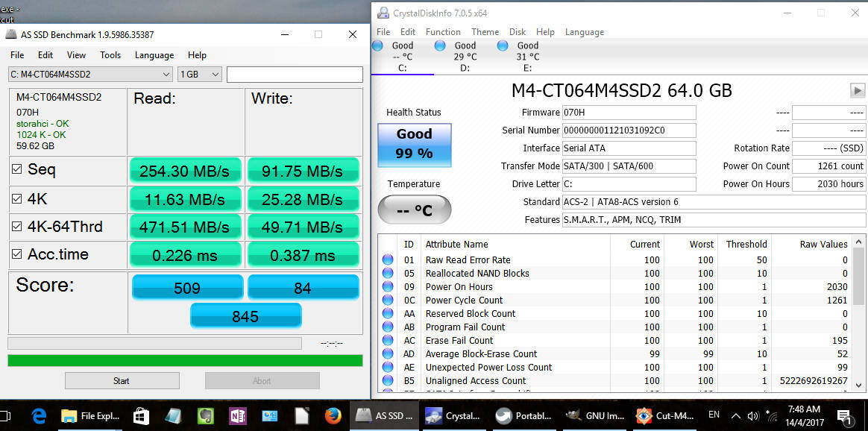The image size is (868, 431).
Task: Toggle the Seq benchmark checkbox
Action: pos(17,169)
